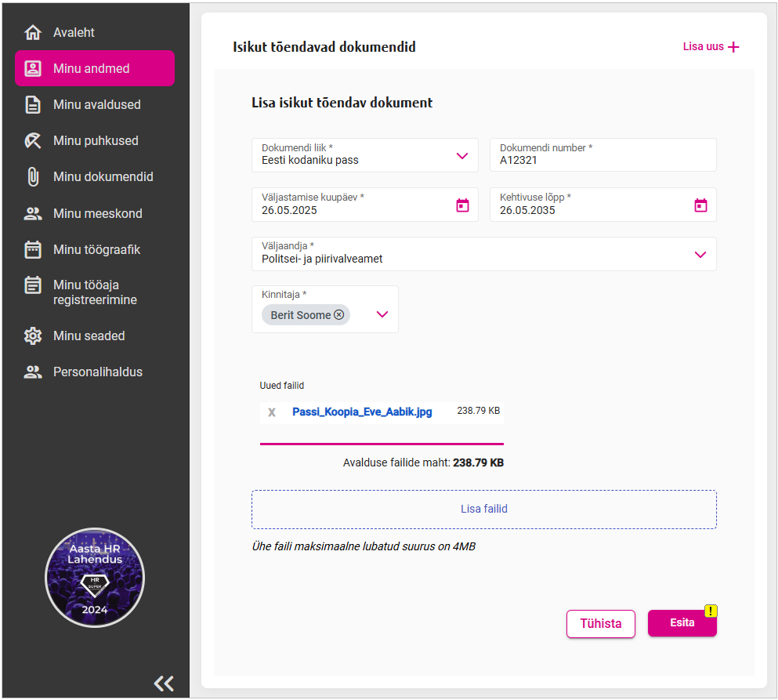The height and width of the screenshot is (700, 778).
Task: Remove the uploaded Passi_Koopia file with X
Action: click(x=272, y=412)
